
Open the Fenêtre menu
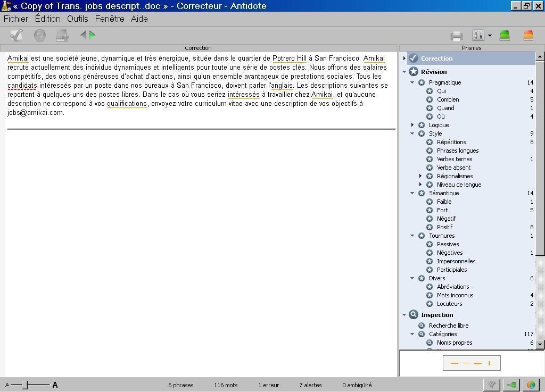110,19
